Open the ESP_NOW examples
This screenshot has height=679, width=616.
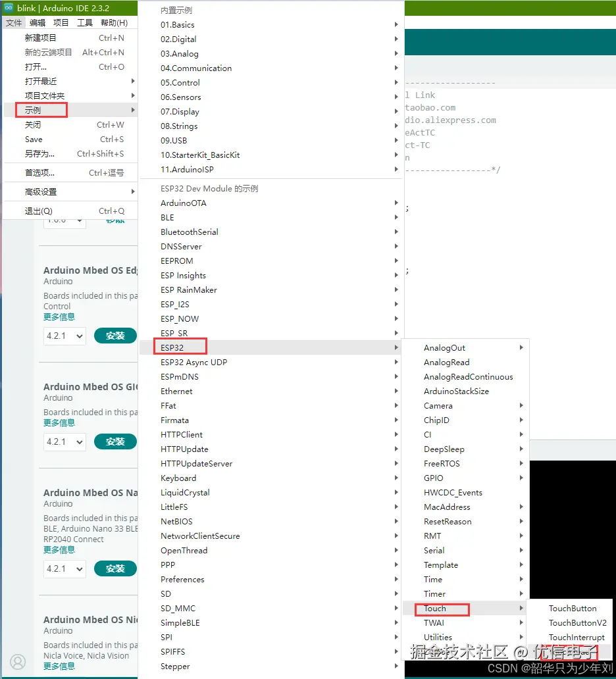pos(271,318)
